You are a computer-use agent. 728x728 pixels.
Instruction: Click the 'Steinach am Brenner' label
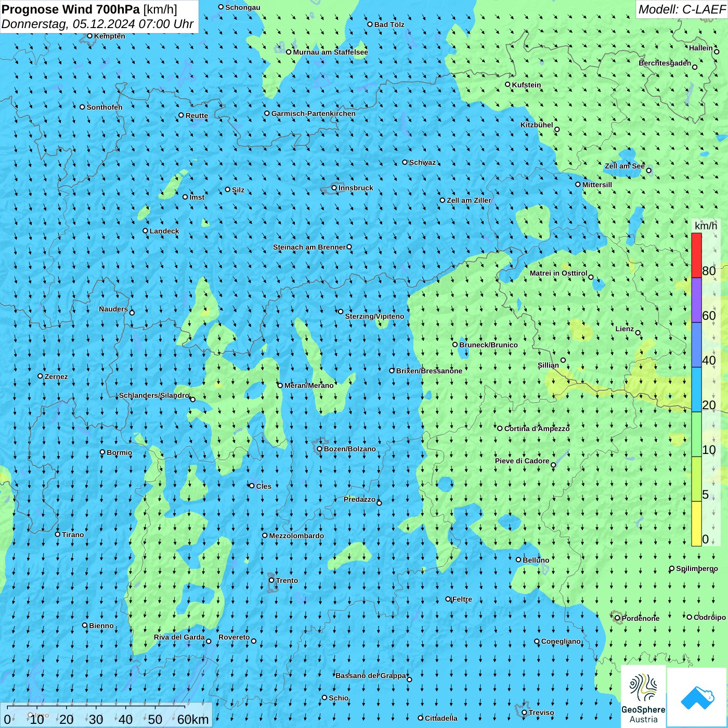point(309,247)
